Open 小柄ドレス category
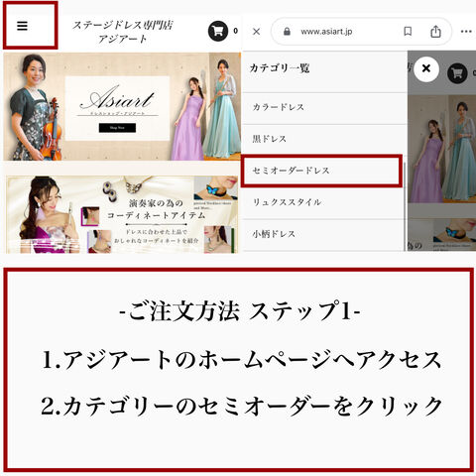 pos(322,234)
